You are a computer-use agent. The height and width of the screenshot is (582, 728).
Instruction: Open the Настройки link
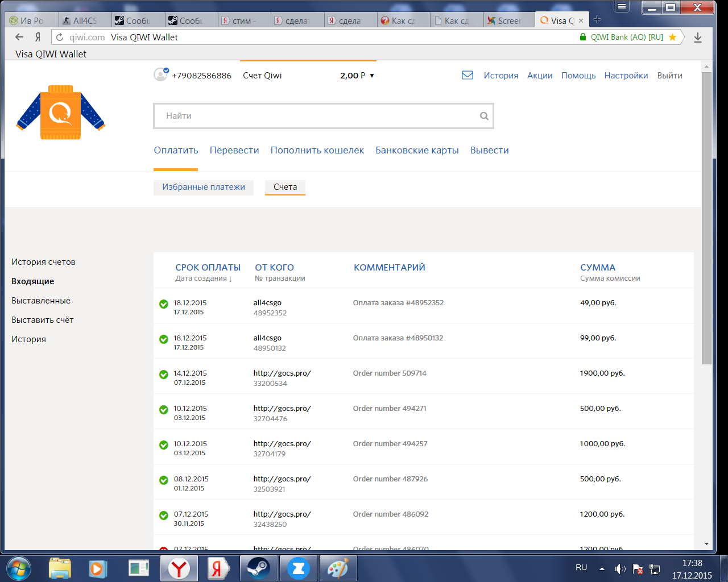pos(626,75)
